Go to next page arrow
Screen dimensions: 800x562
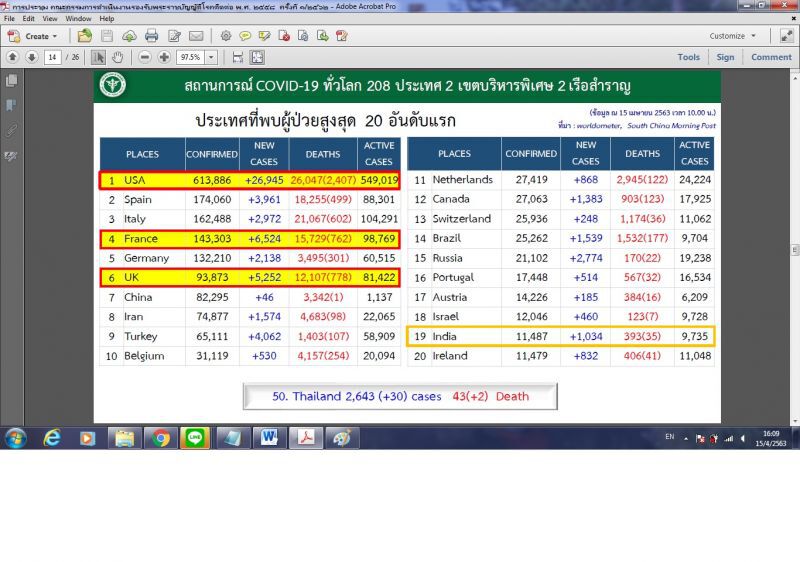pos(32,57)
